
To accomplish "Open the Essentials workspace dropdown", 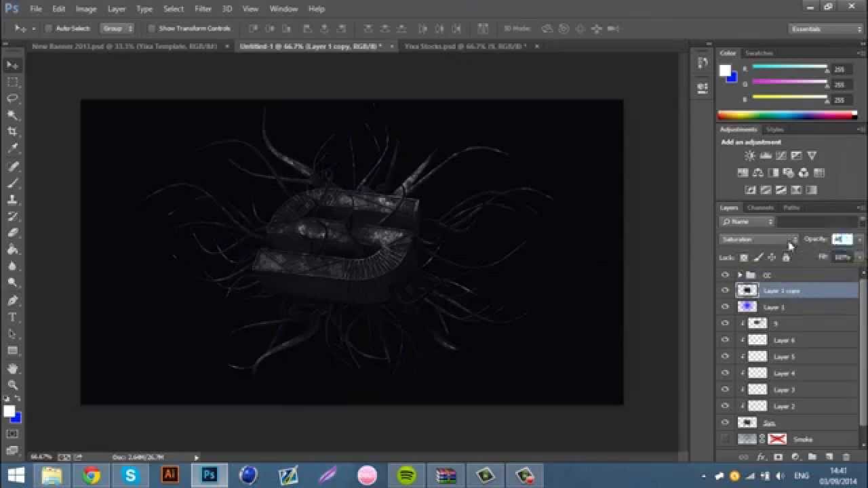I will coord(825,29).
